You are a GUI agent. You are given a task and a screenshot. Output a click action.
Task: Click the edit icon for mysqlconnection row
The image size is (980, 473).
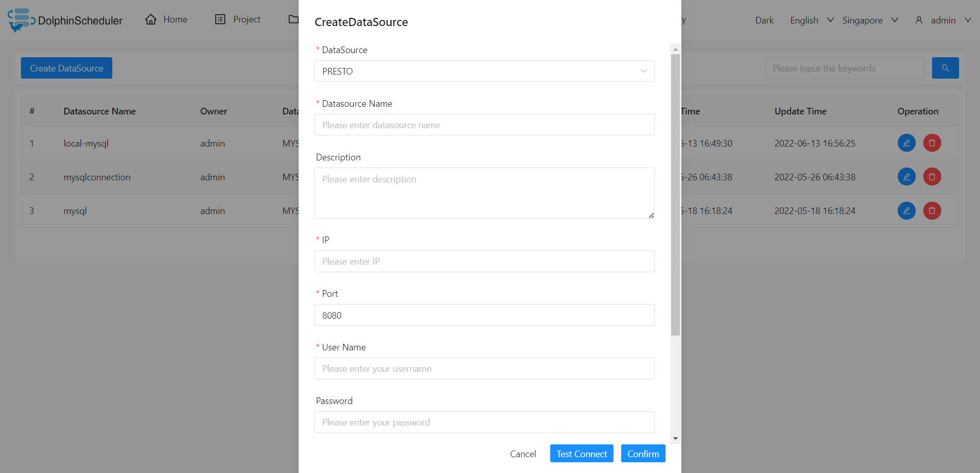[906, 177]
